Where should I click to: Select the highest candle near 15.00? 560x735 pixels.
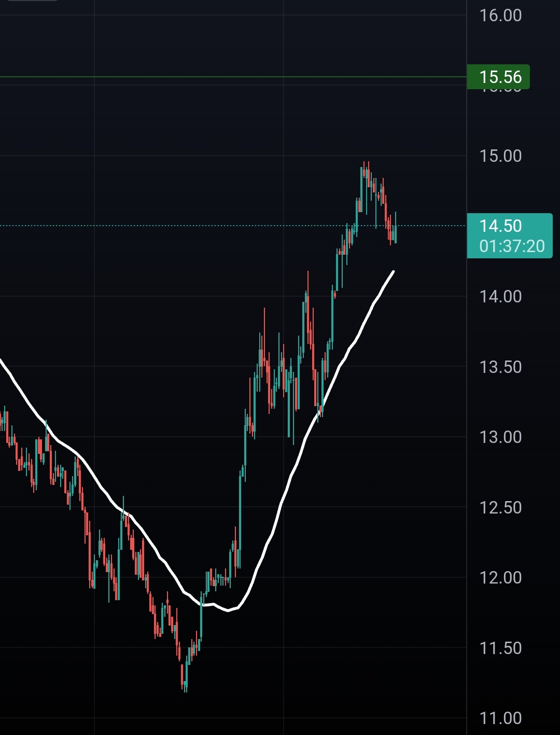366,172
